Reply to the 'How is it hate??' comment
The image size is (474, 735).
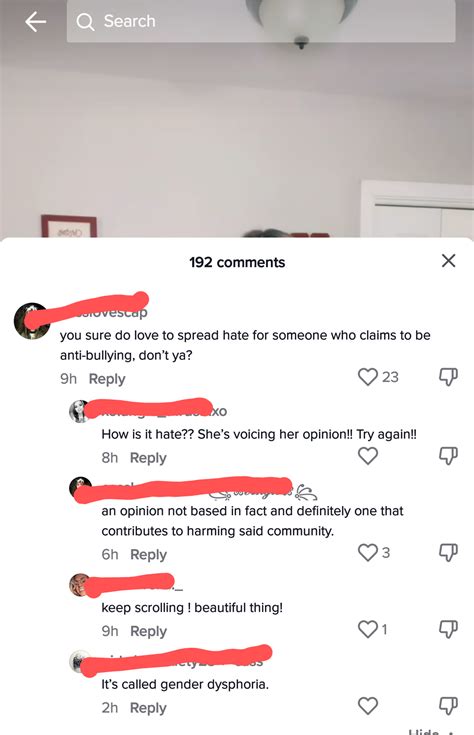[148, 458]
